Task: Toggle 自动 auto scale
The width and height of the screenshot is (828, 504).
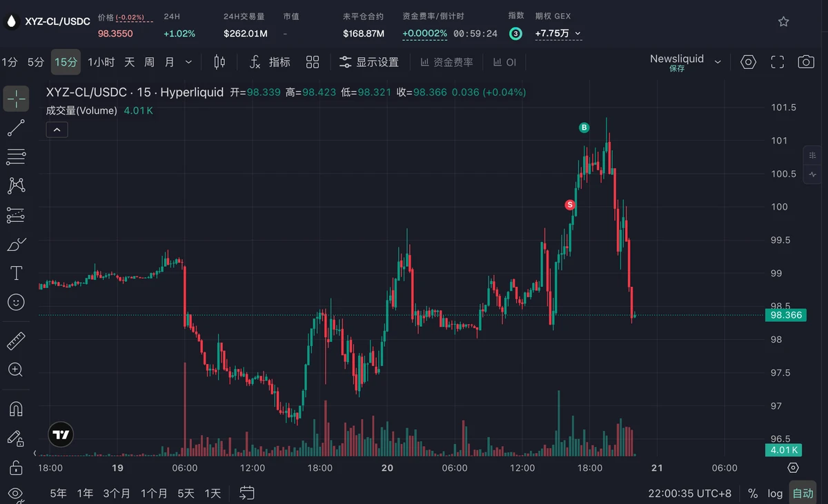Action: click(802, 494)
